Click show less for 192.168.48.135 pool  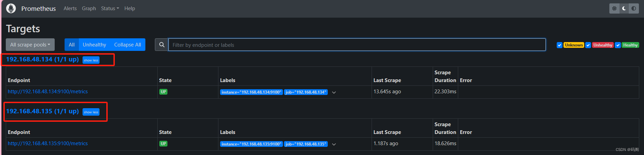pyautogui.click(x=91, y=112)
